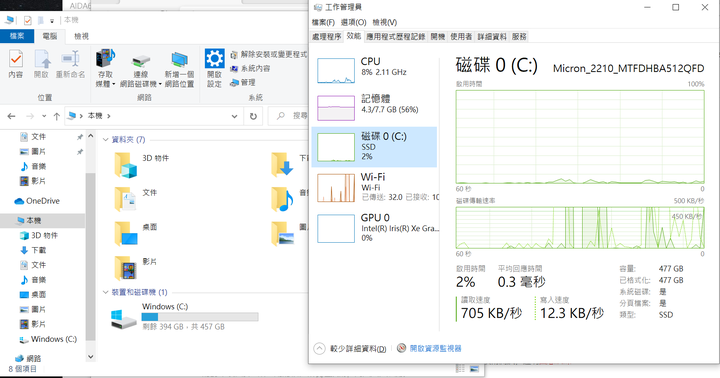Click 存取媒體 (Access media) ribbon icon
The width and height of the screenshot is (720, 378).
click(x=105, y=68)
